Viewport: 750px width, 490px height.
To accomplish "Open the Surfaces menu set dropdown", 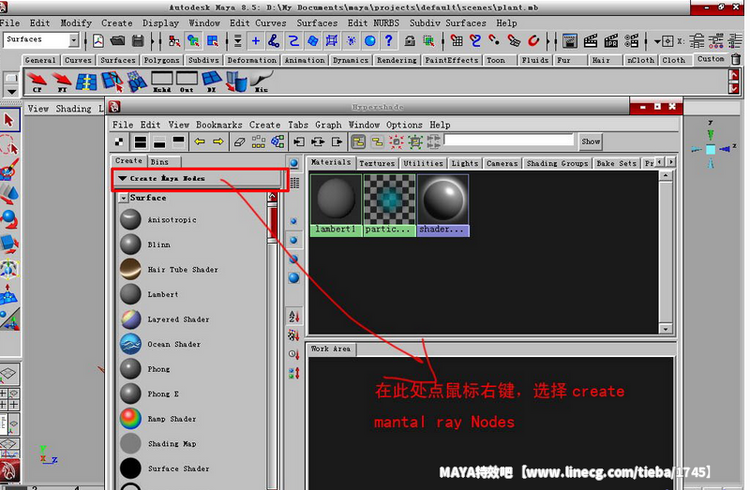I will (73, 40).
